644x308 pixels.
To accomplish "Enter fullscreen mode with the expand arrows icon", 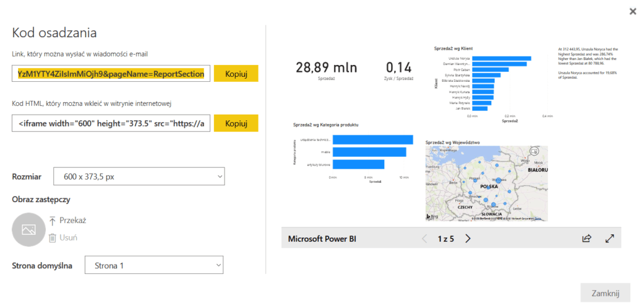I will pos(609,239).
